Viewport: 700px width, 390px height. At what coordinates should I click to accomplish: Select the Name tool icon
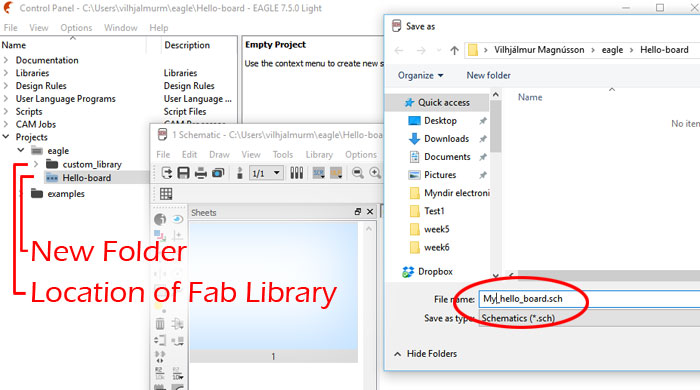pyautogui.click(x=160, y=373)
